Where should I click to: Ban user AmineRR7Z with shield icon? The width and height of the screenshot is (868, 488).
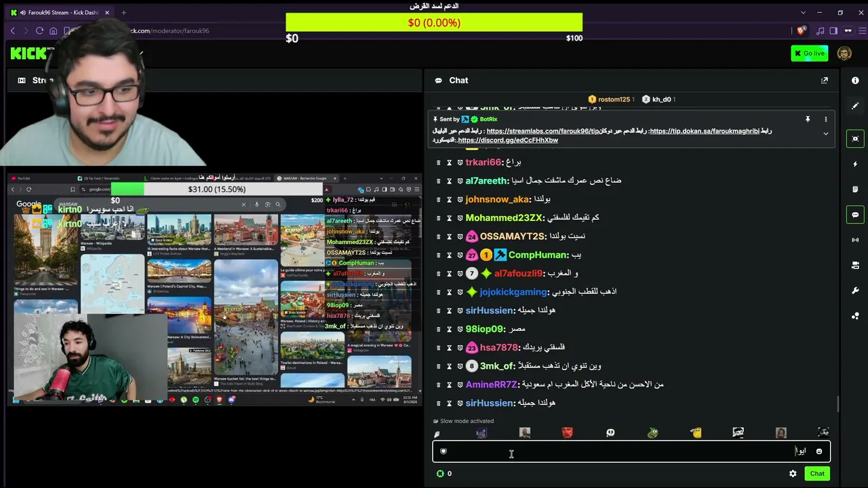(x=460, y=385)
